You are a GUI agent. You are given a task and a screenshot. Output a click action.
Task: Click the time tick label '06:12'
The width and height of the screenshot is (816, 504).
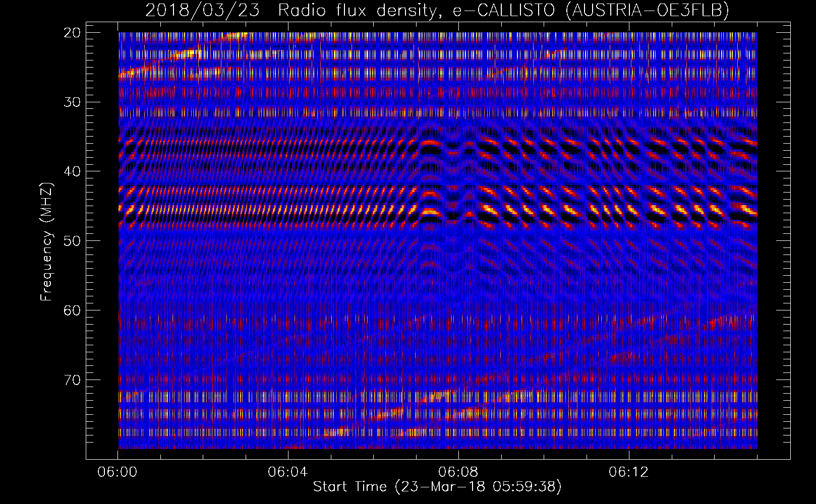point(628,472)
